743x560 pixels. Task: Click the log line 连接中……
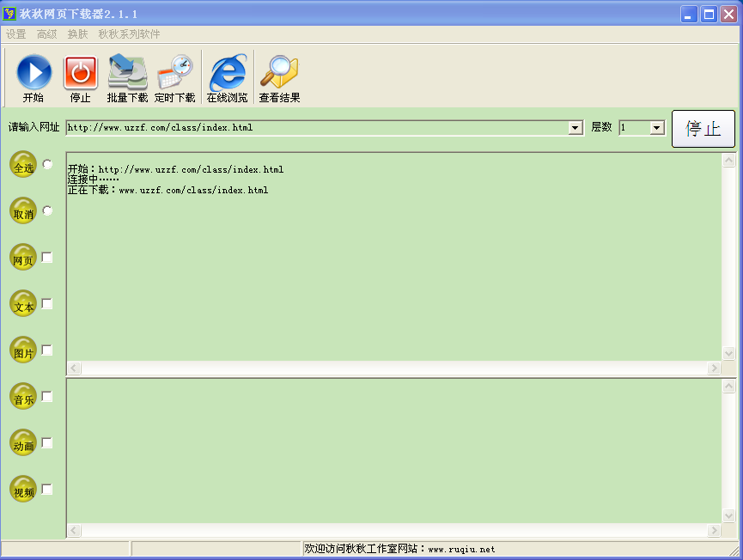point(93,180)
